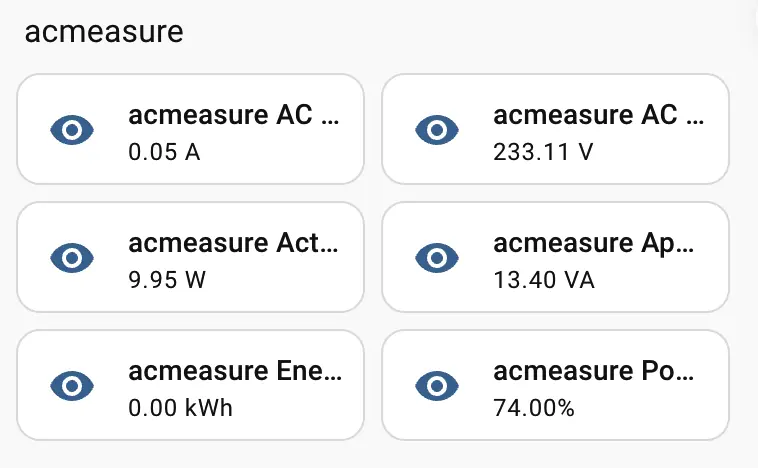Click the 74.00% power factor value
The width and height of the screenshot is (758, 468).
click(x=534, y=408)
